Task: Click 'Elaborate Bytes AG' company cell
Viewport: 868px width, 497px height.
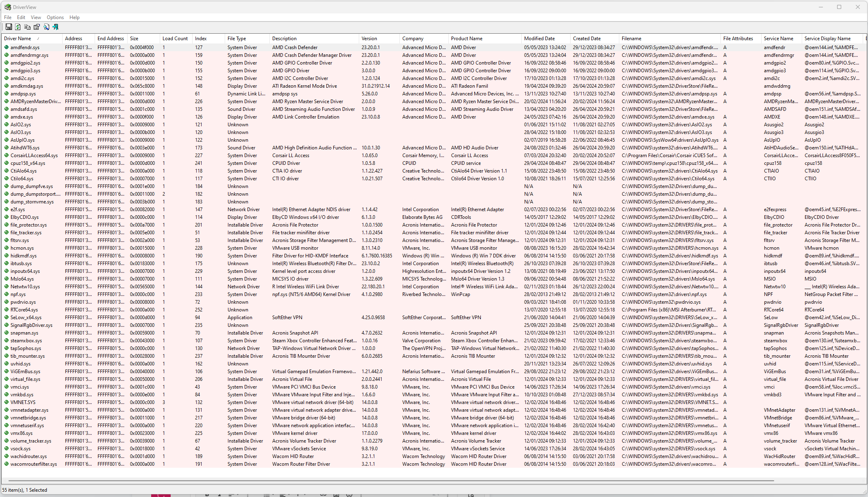Action: pos(423,217)
